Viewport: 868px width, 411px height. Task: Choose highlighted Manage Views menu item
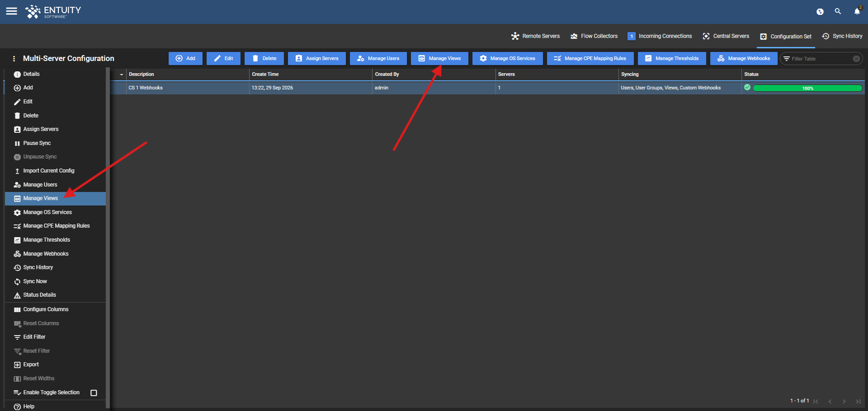pos(55,198)
